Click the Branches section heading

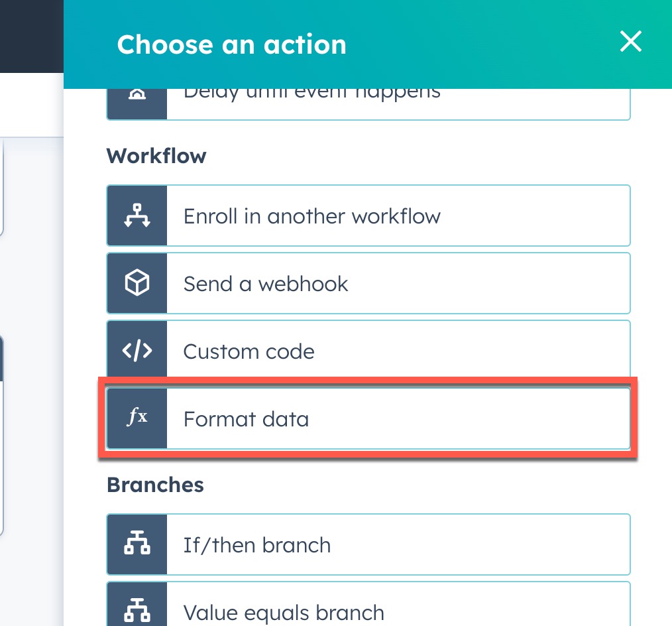(155, 485)
